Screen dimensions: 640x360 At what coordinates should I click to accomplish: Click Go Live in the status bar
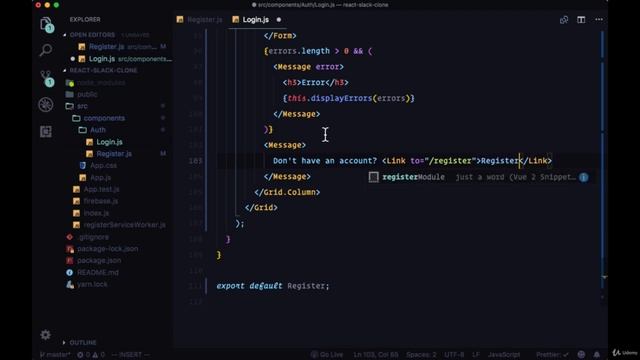pos(327,355)
